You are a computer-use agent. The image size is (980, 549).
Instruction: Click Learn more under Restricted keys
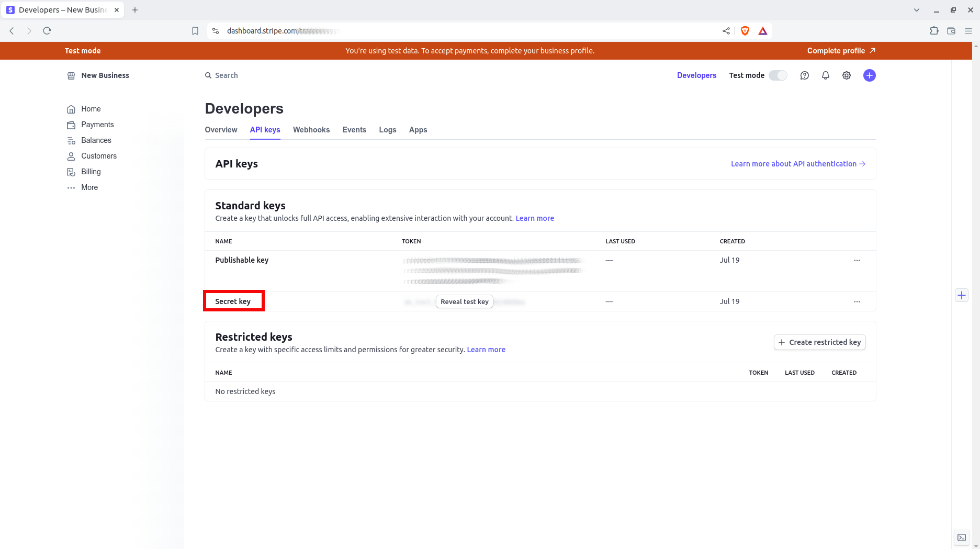point(486,350)
